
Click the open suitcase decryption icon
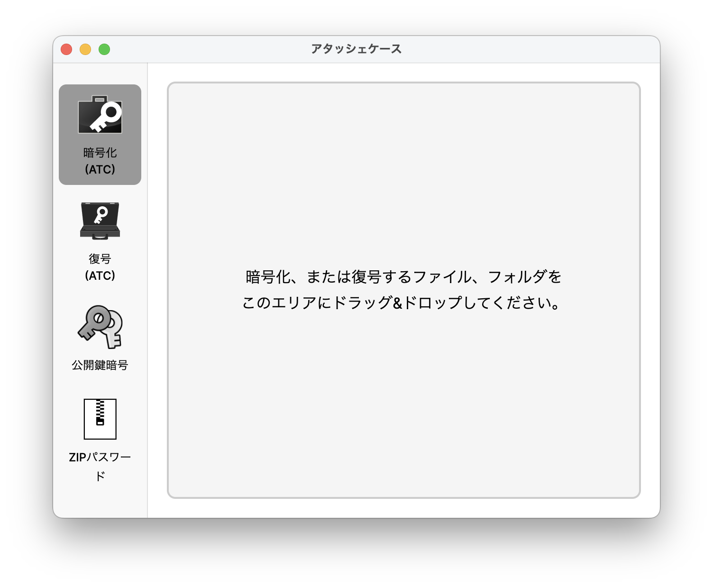pyautogui.click(x=100, y=220)
